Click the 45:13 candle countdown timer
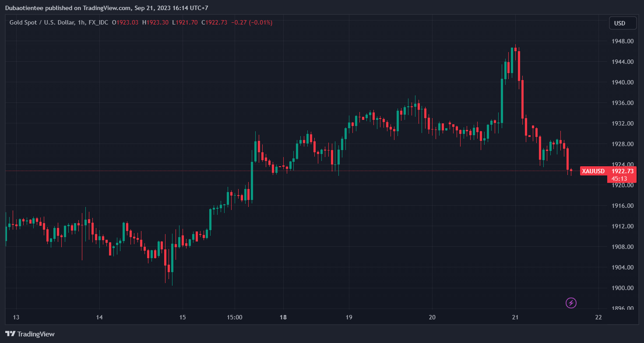The height and width of the screenshot is (343, 644). point(619,178)
